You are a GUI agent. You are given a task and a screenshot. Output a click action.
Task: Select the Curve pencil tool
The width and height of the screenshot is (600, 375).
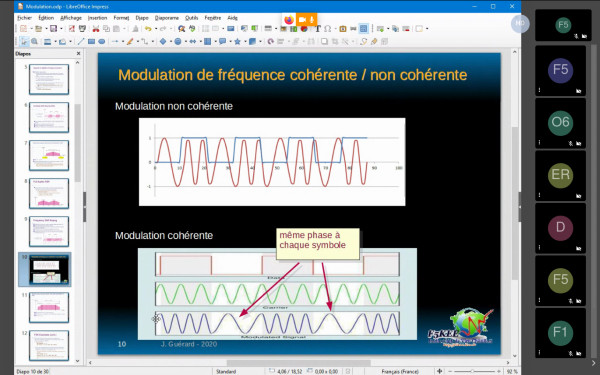130,41
